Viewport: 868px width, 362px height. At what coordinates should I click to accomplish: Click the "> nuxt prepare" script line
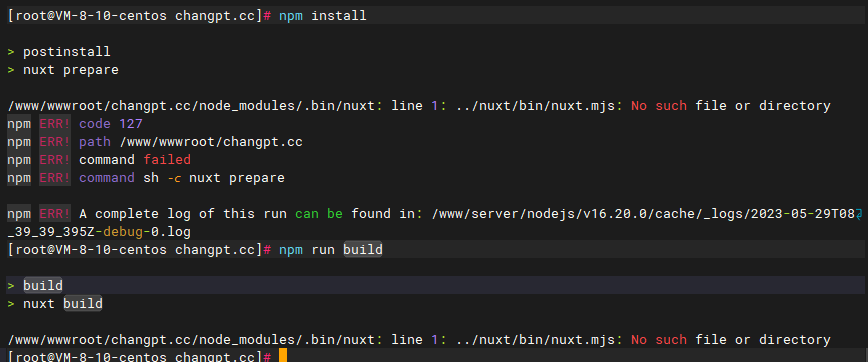click(x=63, y=70)
